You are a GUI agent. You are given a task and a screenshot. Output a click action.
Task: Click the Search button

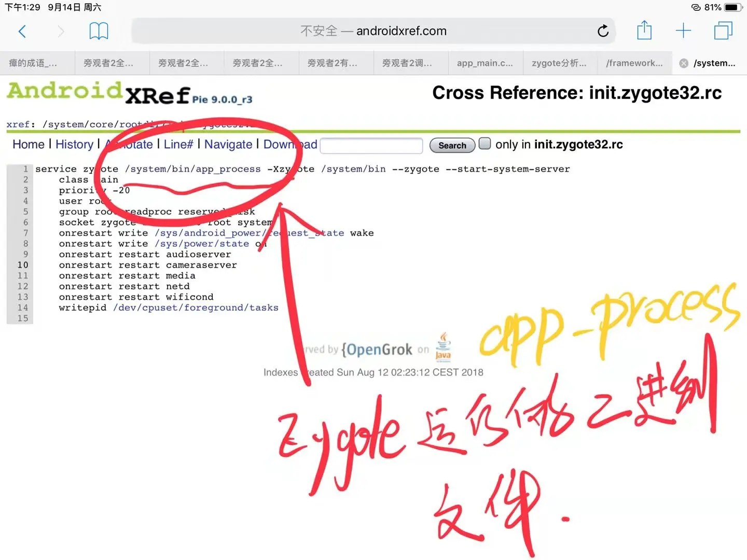pyautogui.click(x=452, y=146)
